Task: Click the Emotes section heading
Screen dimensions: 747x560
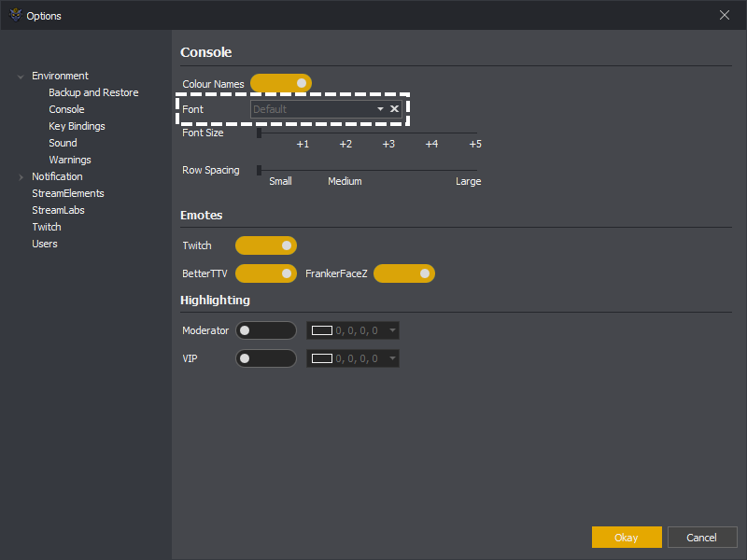Action: click(x=202, y=216)
